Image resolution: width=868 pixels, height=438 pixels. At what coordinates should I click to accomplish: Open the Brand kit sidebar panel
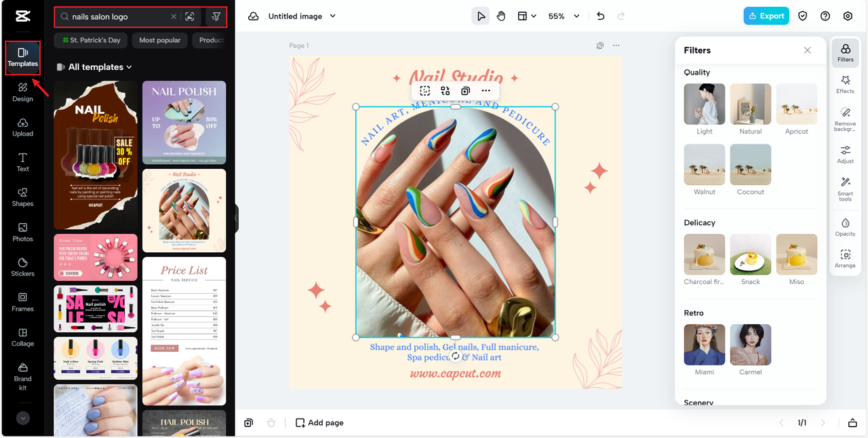pyautogui.click(x=22, y=377)
